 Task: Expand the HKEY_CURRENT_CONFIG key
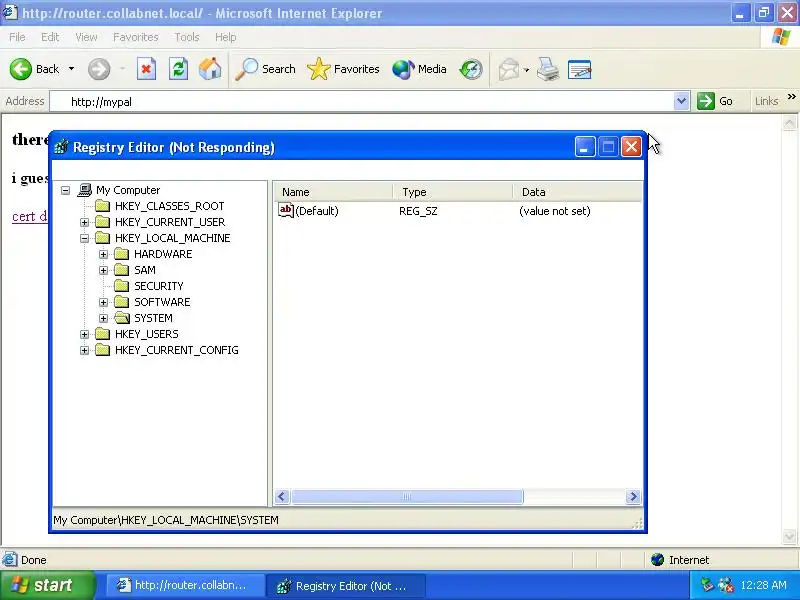[84, 351]
